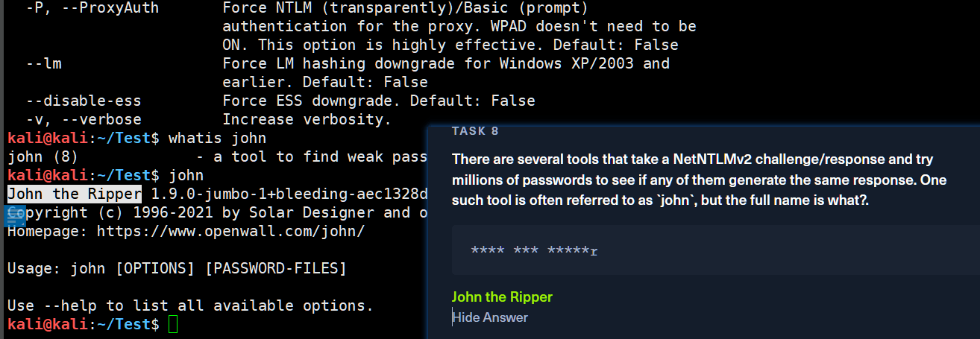Click the green "John the Ripper" revealed answer

tap(502, 297)
